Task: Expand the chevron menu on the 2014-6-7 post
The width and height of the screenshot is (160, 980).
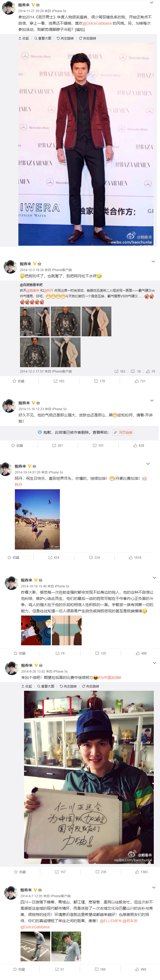Action: click(154, 887)
